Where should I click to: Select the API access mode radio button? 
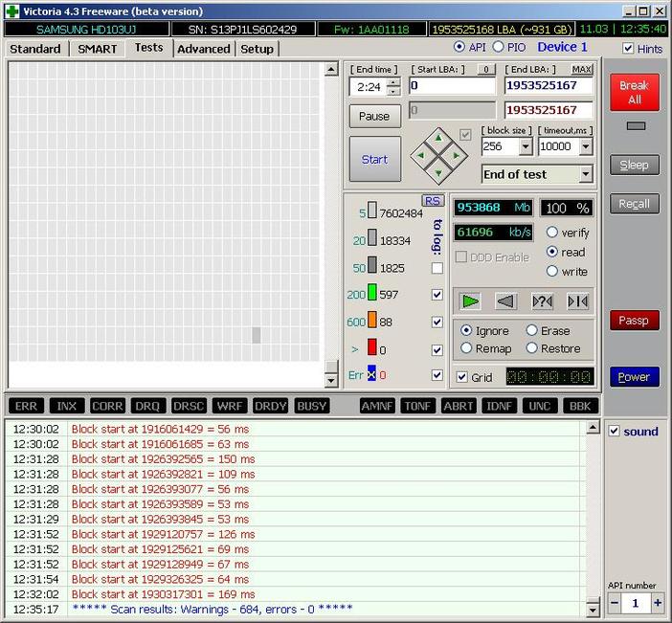pos(459,47)
